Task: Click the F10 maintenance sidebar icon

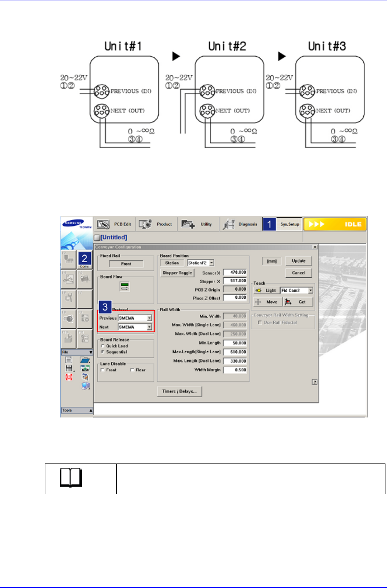Action: 68,339
